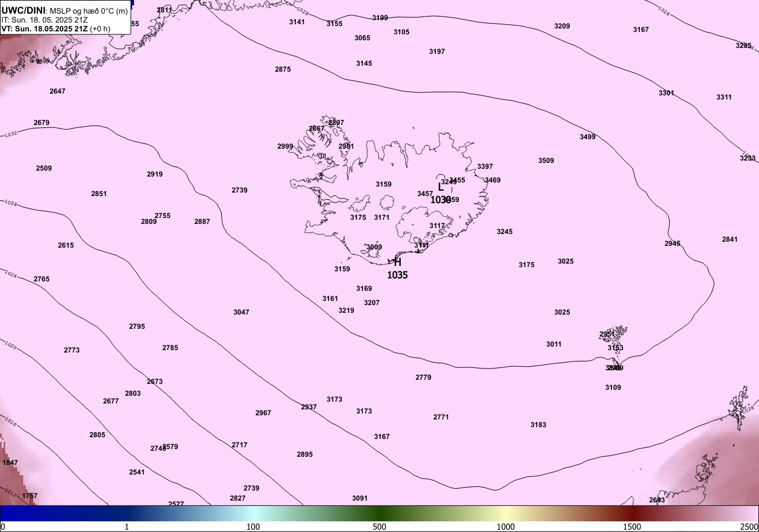The height and width of the screenshot is (532, 759).
Task: Click the height value 1847
Action: coord(10,463)
